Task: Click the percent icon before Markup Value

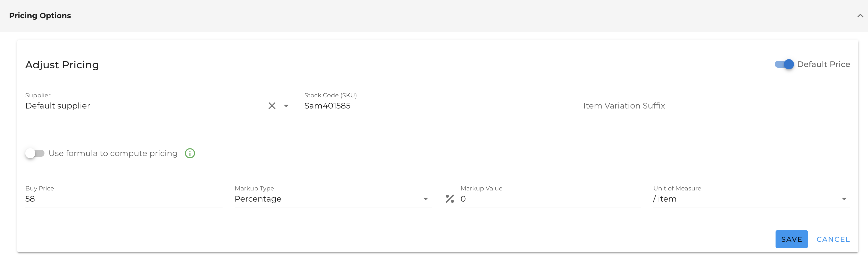Action: point(449,199)
